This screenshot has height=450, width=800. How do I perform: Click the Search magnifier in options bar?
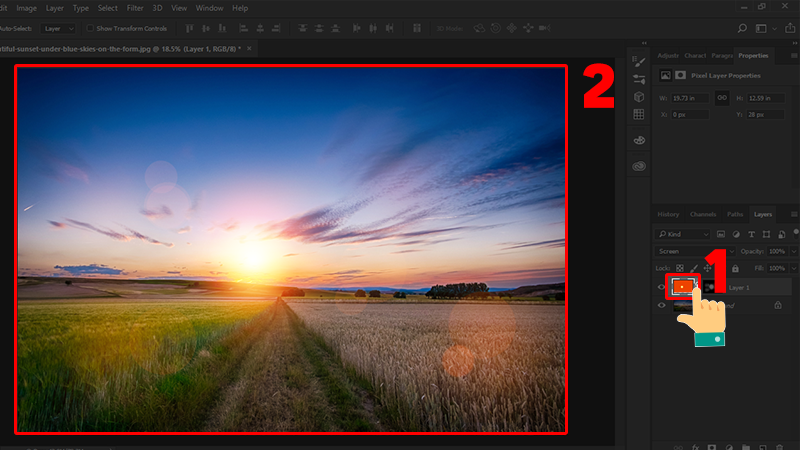742,29
